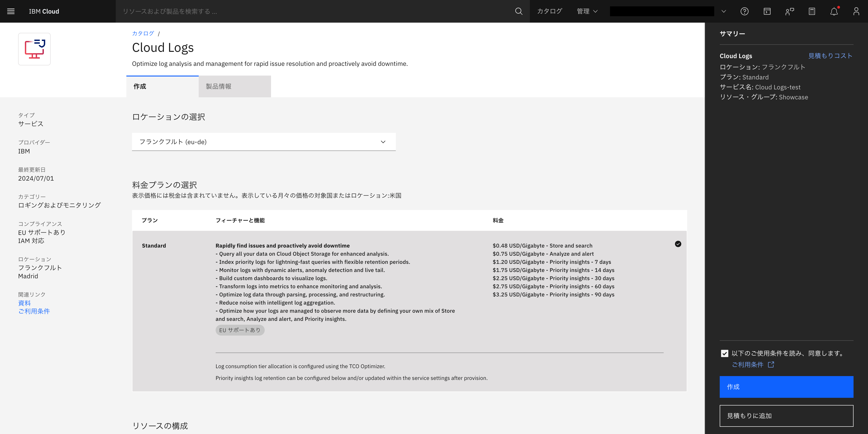
Task: Open the cost estimator calculator icon
Action: (812, 11)
